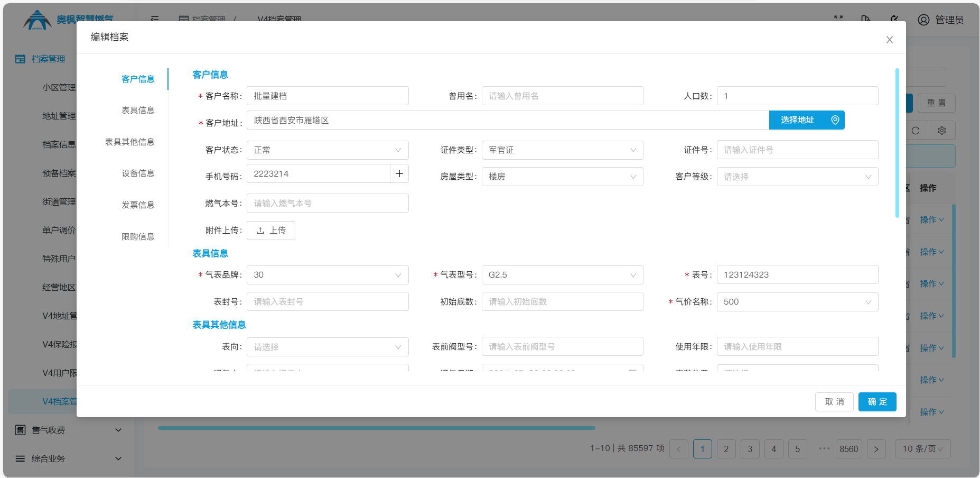The image size is (980, 478).
Task: Click the dialog's vertical scrollbar
Action: click(x=897, y=143)
